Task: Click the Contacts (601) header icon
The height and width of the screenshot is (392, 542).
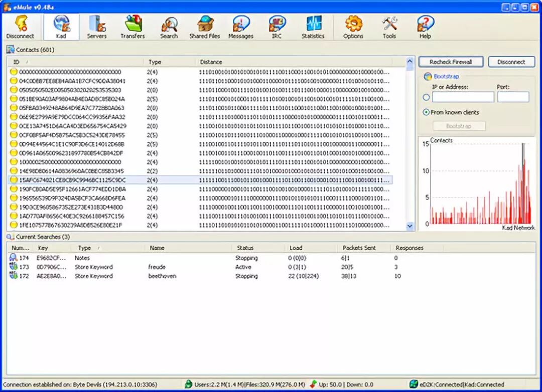Action: [x=11, y=50]
